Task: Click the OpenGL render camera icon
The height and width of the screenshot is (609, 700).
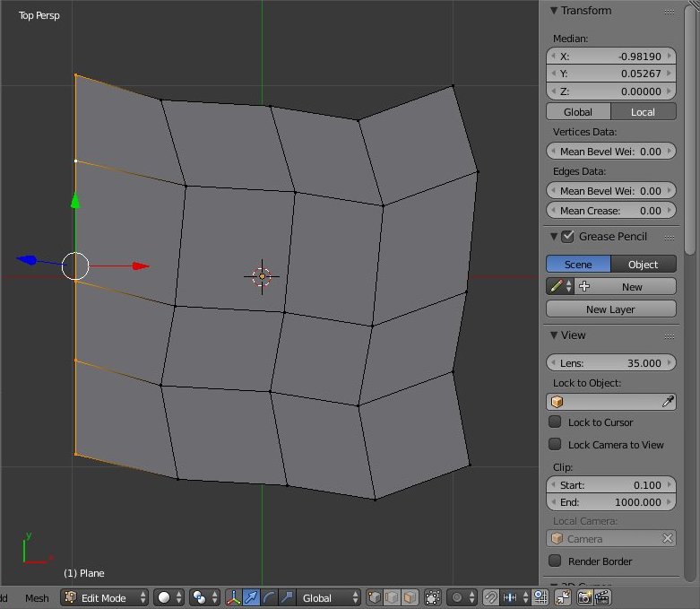Action: (584, 597)
